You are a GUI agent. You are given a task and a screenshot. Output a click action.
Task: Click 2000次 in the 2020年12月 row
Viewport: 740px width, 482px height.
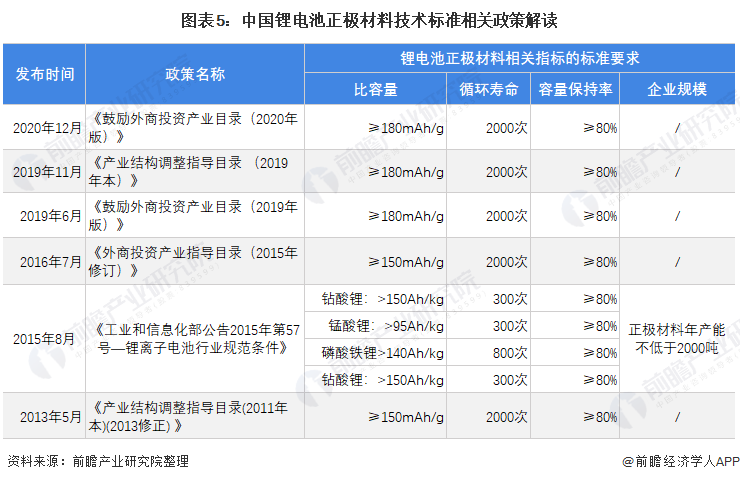506,128
